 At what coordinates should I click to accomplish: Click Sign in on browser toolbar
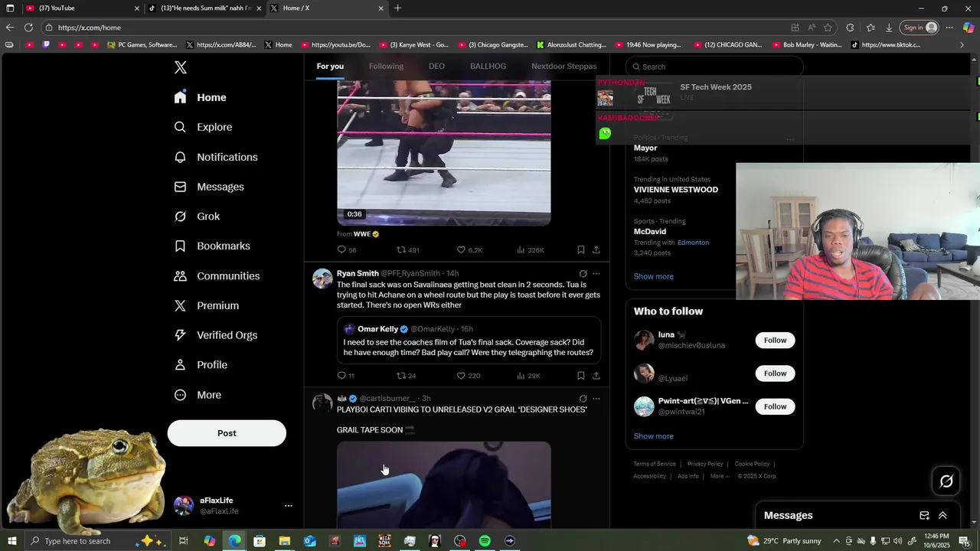click(x=920, y=28)
